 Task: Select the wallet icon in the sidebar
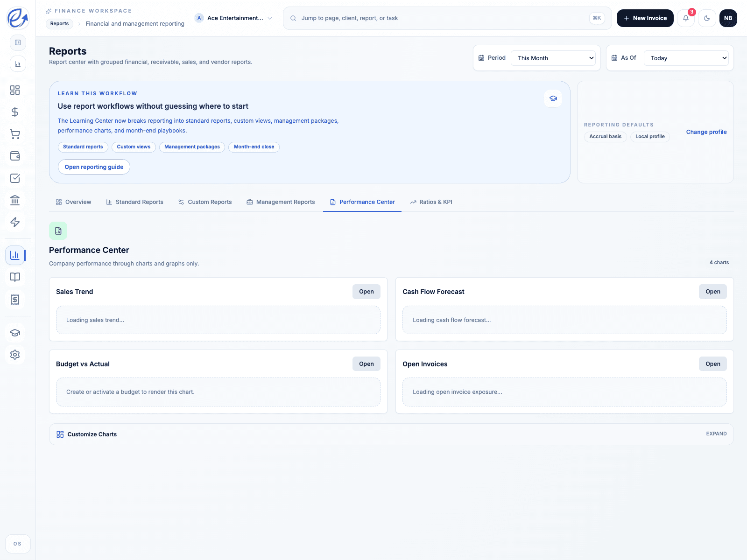point(15,156)
